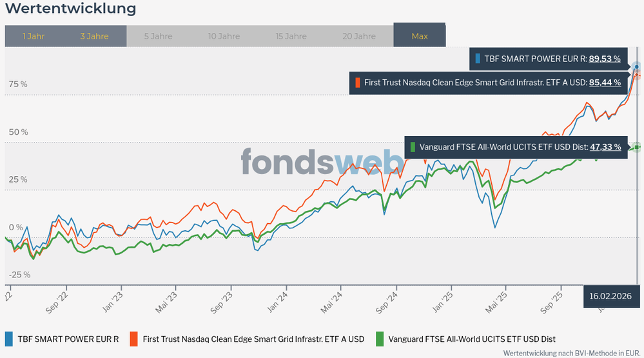Click the TBF SMART POWER EUR R tooltip label

(536, 59)
